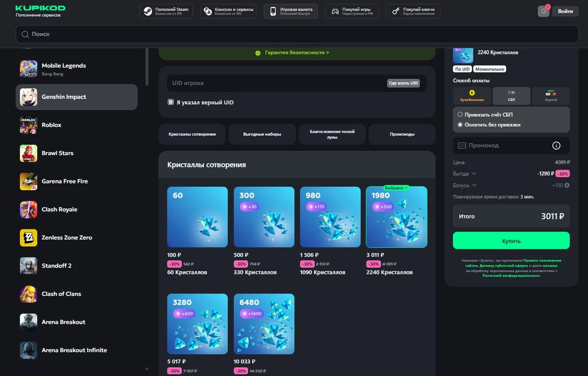Select the 6480 crystals pack card
The image size is (588, 376).
click(264, 324)
